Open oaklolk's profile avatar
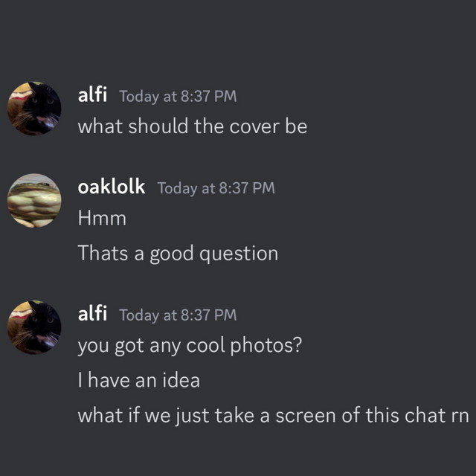Screen dimensions: 476x476 click(x=34, y=200)
